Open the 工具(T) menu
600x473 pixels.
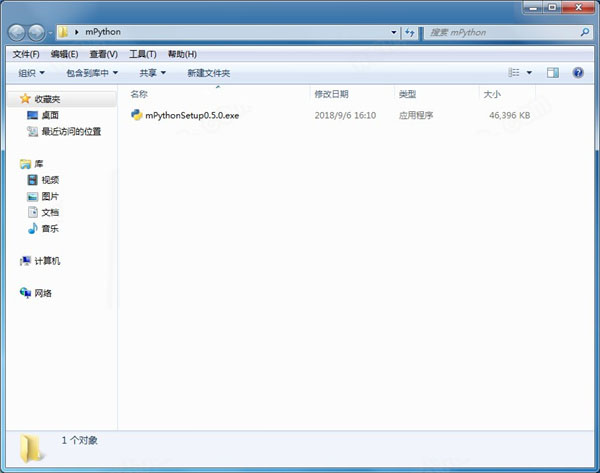point(143,54)
